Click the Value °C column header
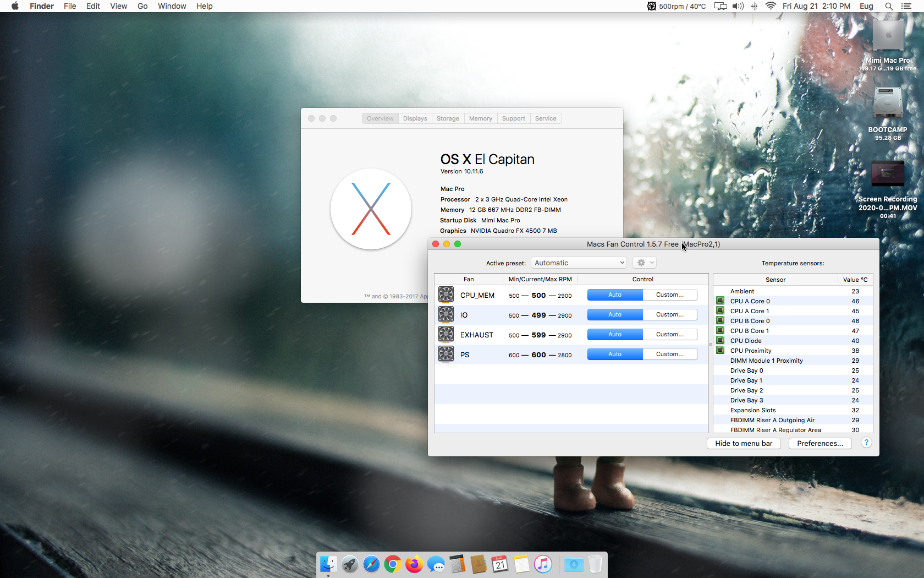The height and width of the screenshot is (578, 924). (855, 280)
